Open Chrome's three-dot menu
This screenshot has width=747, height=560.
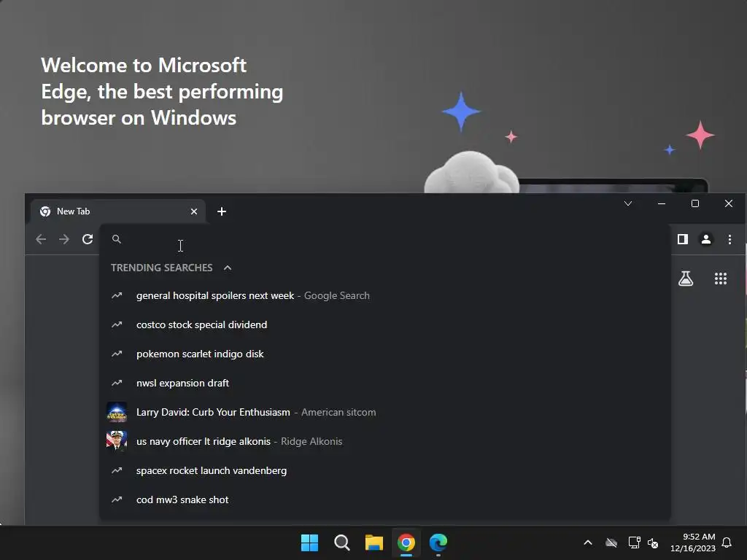(729, 239)
